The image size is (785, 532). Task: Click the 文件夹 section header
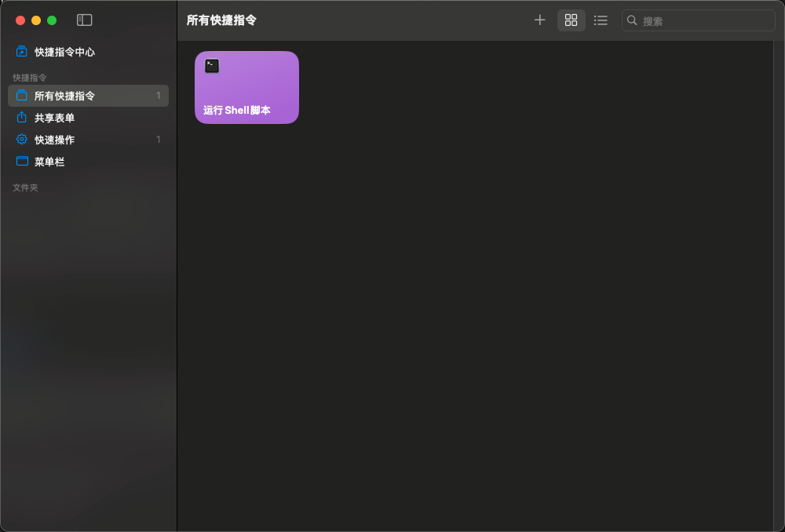coord(25,188)
